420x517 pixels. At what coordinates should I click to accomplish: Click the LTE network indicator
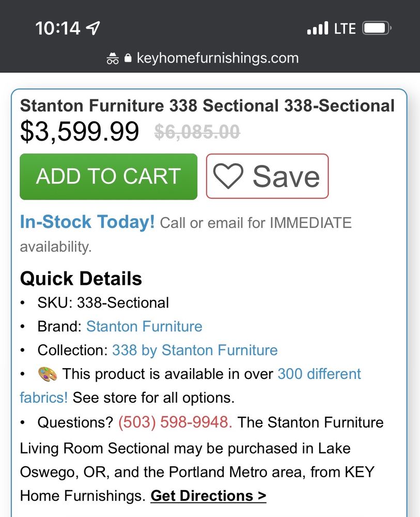[345, 28]
